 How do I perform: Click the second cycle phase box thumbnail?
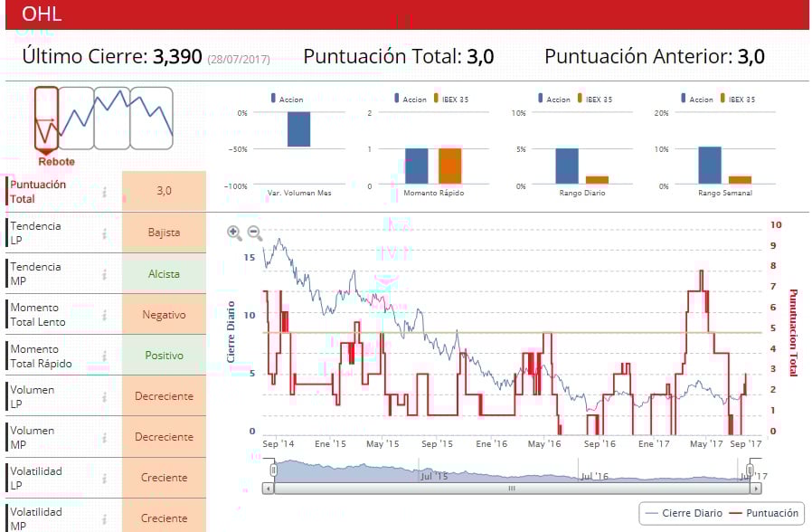(x=76, y=119)
